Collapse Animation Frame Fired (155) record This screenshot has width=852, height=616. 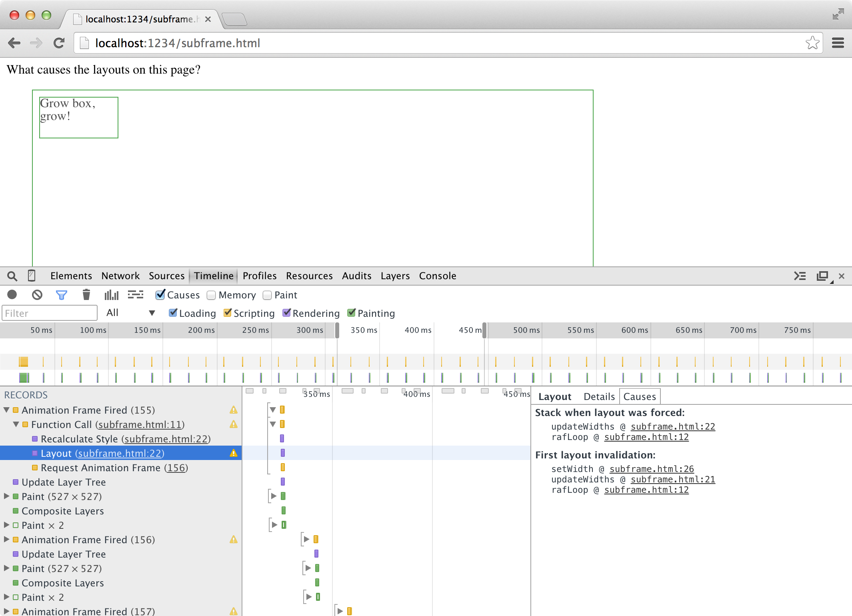tap(6, 410)
